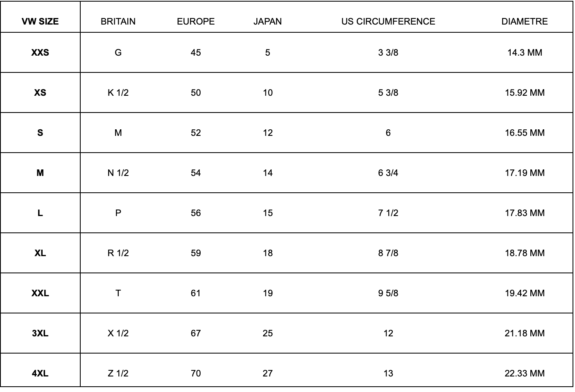Select the XS size cell
575x392 pixels.
point(40,92)
